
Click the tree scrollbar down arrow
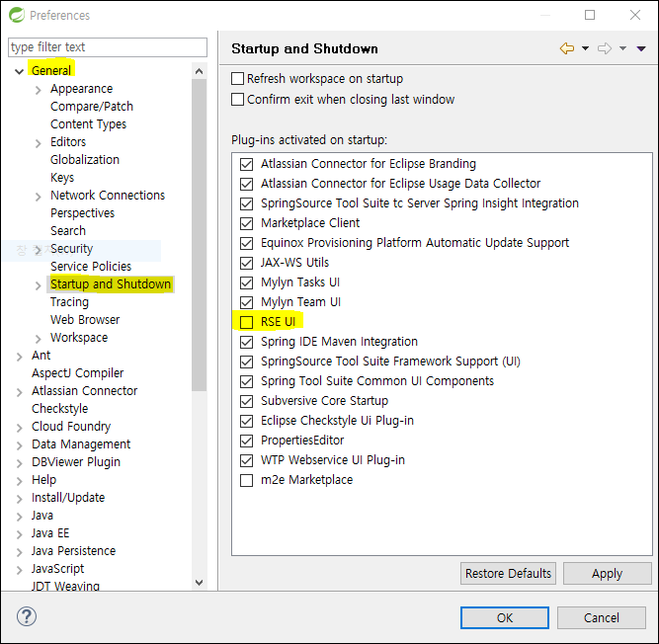[200, 583]
